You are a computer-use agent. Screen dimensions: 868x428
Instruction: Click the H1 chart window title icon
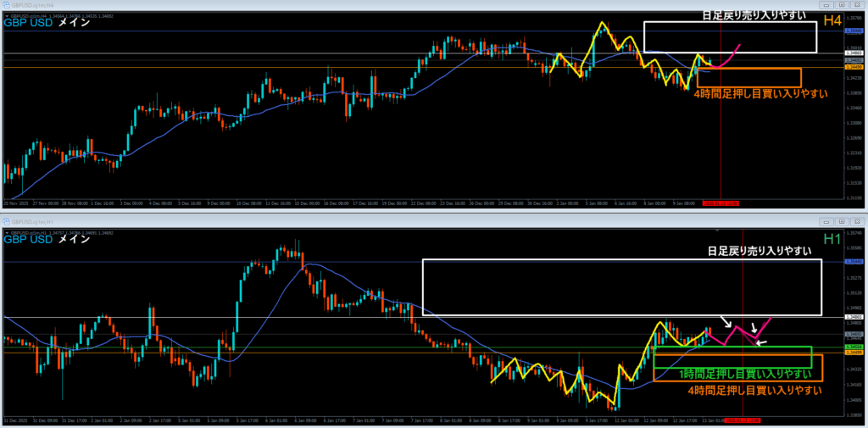coord(5,221)
